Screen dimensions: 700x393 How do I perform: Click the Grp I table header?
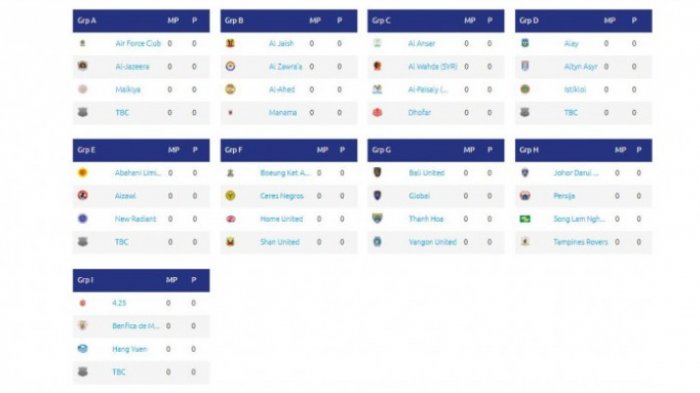click(141, 280)
